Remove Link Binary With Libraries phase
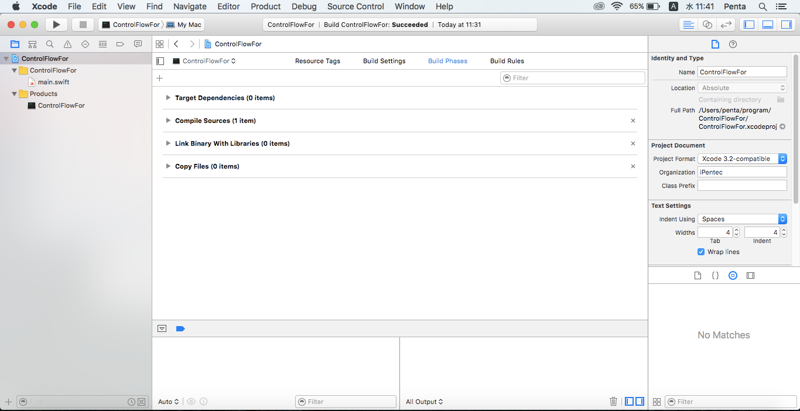 633,144
